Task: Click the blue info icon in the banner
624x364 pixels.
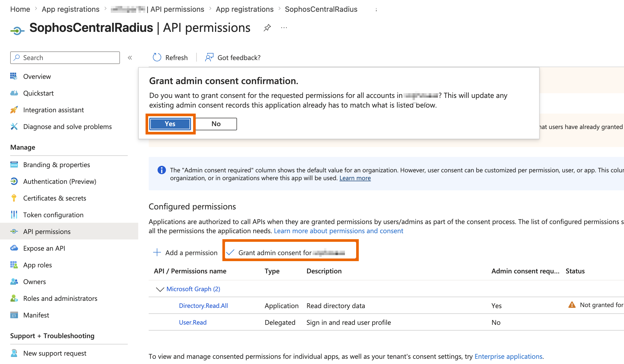Action: (161, 170)
